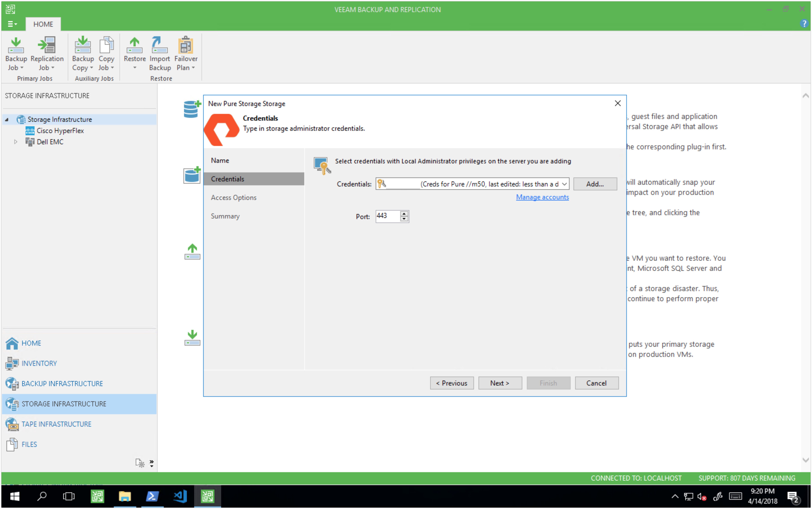Open the Replication Job ribbon button
This screenshot has width=812, height=509.
[x=47, y=54]
